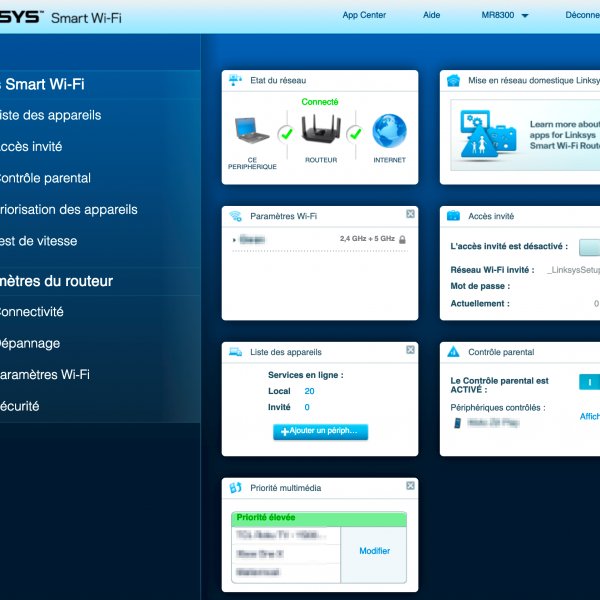This screenshot has height=600, width=600.
Task: Click the Ajouter un périphérique button
Action: 320,431
